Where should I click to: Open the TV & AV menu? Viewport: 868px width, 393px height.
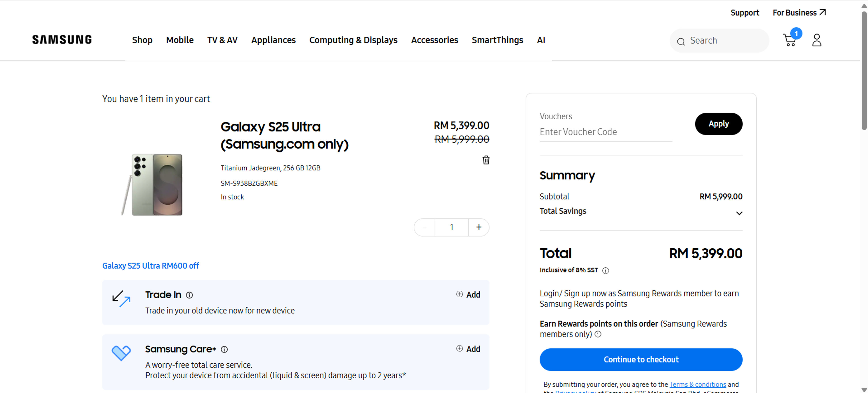pyautogui.click(x=222, y=40)
